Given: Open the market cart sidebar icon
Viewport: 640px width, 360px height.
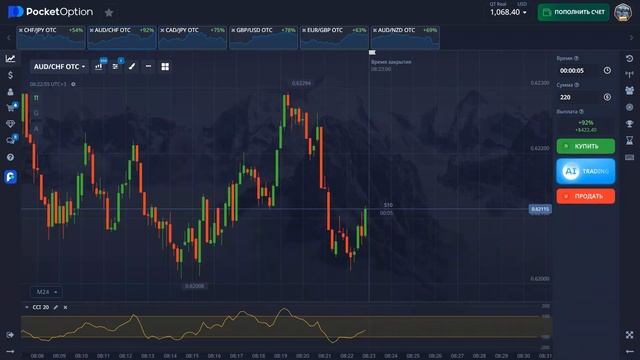Looking at the screenshot, I should tap(11, 107).
